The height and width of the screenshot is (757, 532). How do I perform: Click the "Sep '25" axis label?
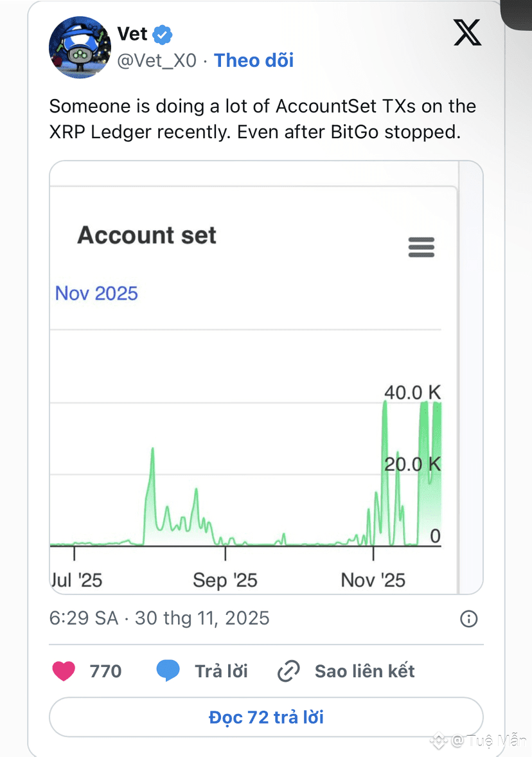pos(225,580)
